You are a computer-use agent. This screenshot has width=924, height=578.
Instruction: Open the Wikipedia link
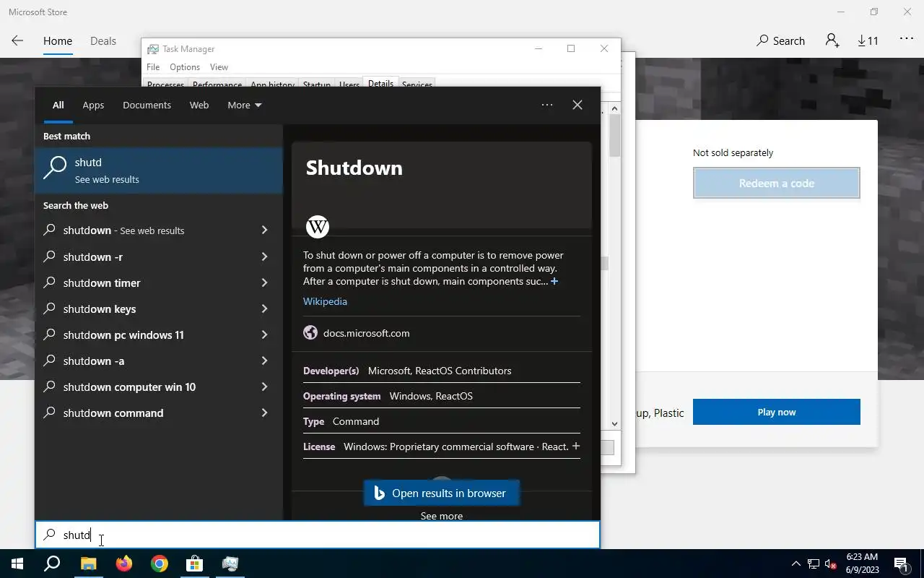click(325, 301)
